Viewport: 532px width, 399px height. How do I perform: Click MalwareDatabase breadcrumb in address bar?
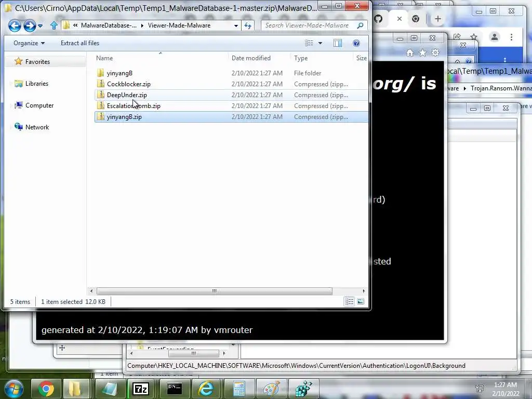point(109,25)
